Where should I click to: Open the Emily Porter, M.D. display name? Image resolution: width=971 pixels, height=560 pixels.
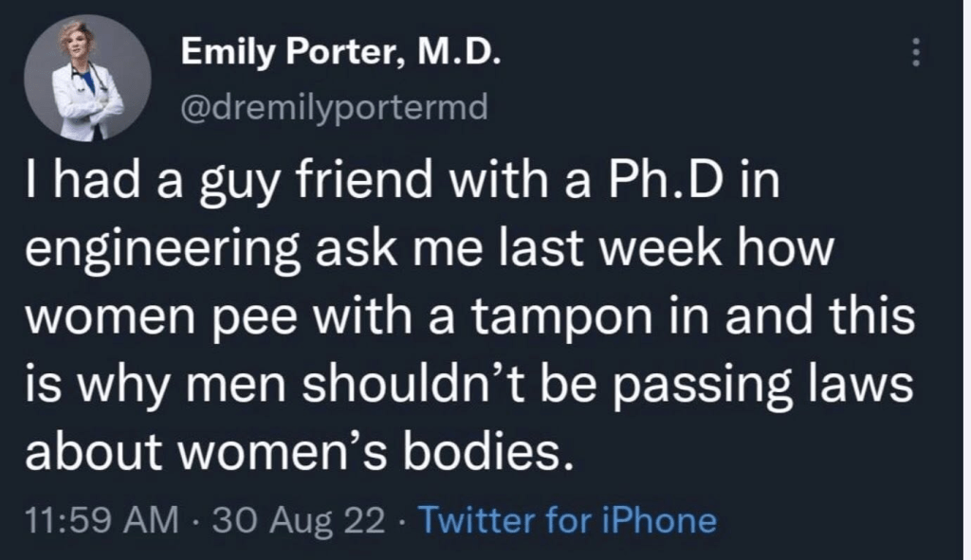pyautogui.click(x=339, y=56)
